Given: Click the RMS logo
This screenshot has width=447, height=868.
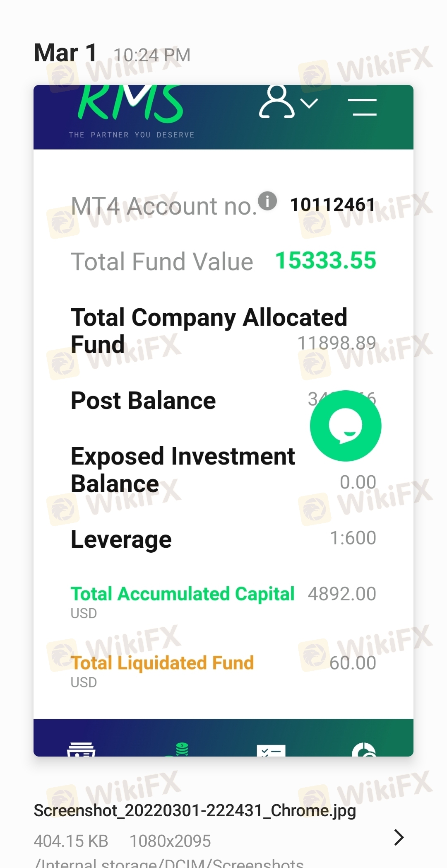Looking at the screenshot, I should coord(131,111).
